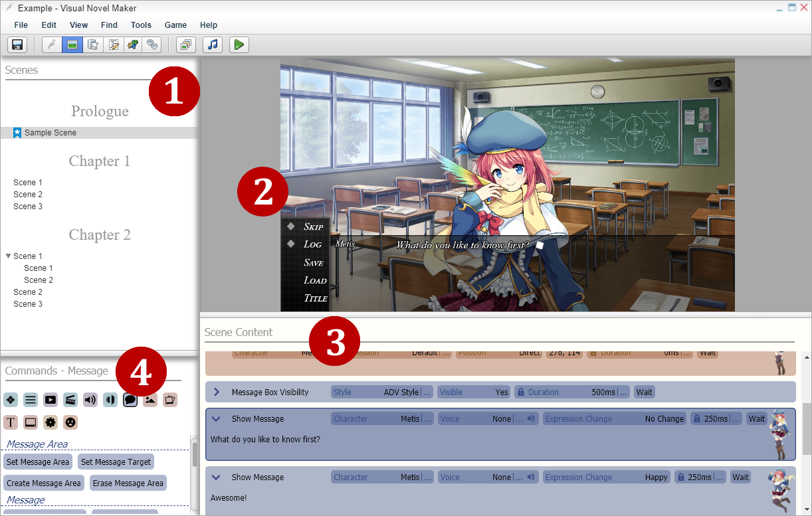The image size is (812, 516).
Task: Select the quill pen toolbar icon
Action: [x=52, y=44]
